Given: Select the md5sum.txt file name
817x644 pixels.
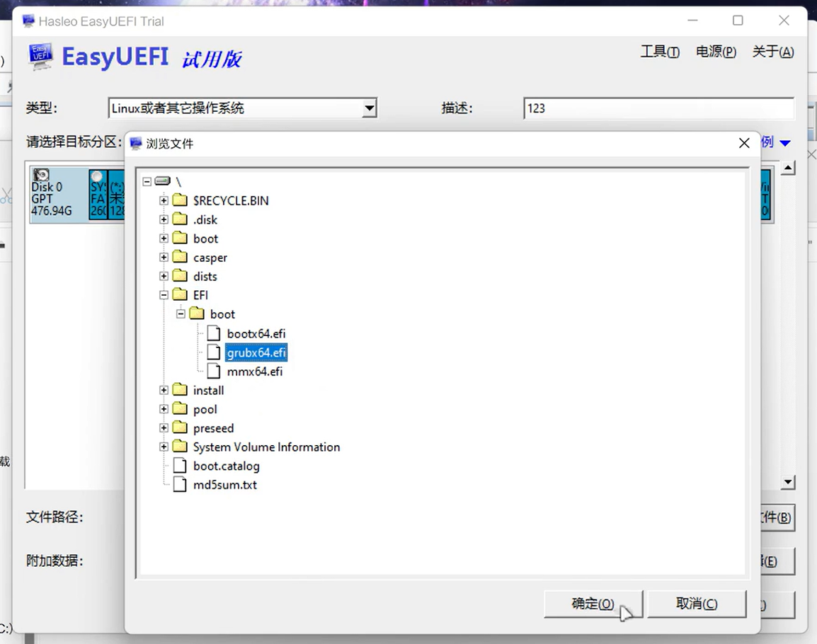Looking at the screenshot, I should pyautogui.click(x=225, y=485).
